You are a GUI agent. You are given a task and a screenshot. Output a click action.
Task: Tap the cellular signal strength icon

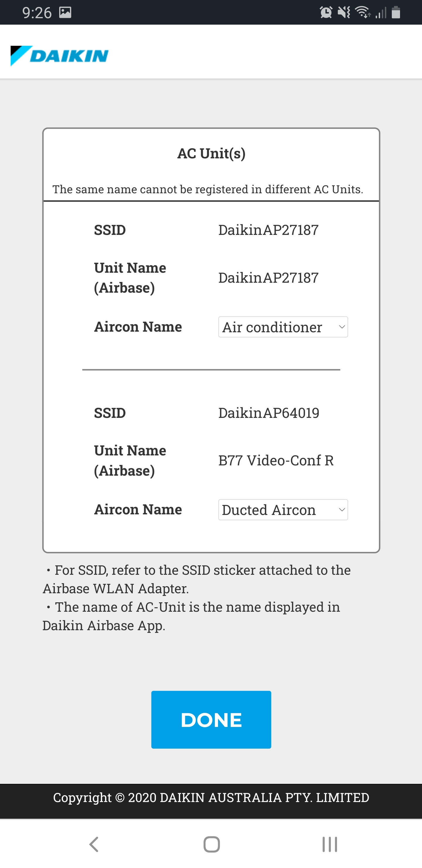pyautogui.click(x=381, y=13)
